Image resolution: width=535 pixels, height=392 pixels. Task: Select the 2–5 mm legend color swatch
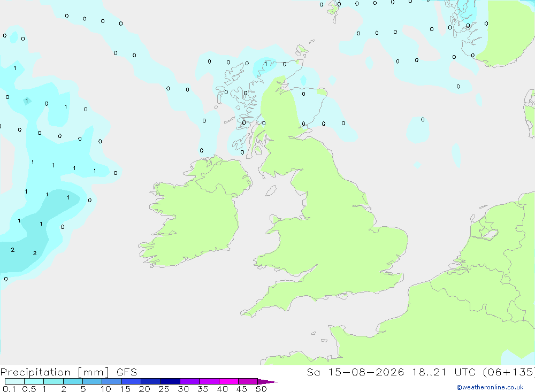73,381
